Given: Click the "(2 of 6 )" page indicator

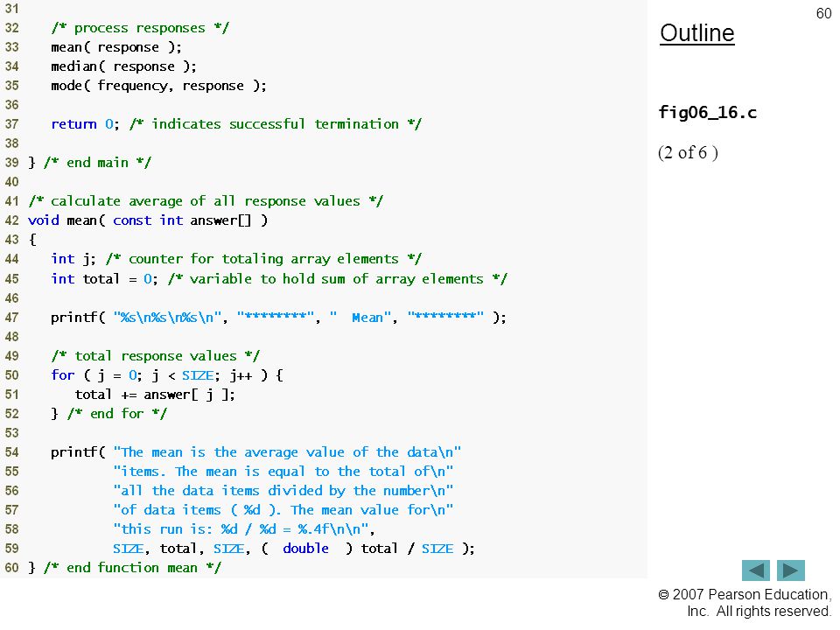Looking at the screenshot, I should [688, 152].
